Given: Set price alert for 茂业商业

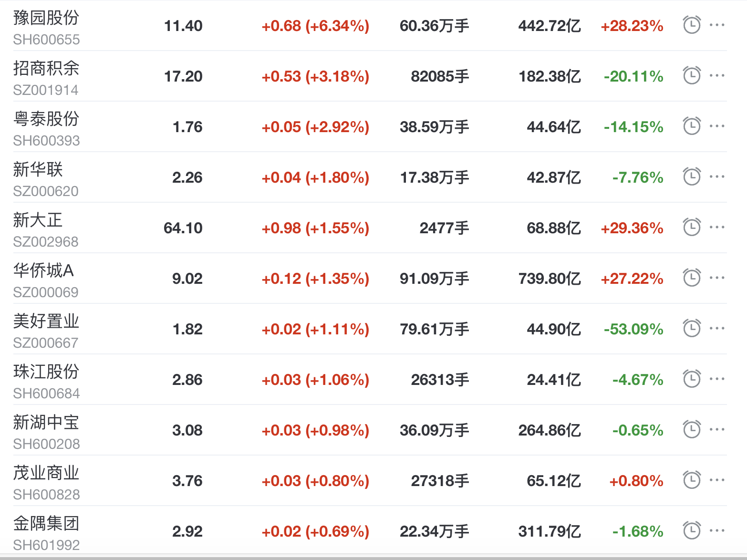Looking at the screenshot, I should click(692, 480).
